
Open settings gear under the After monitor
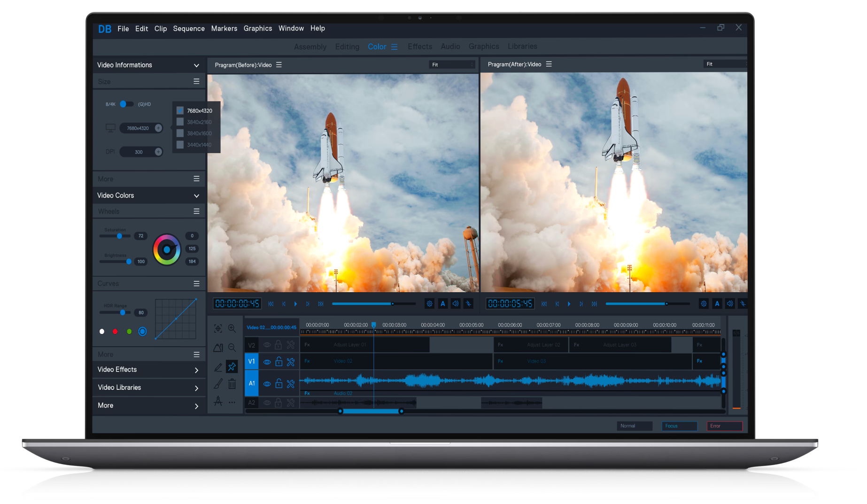(704, 304)
